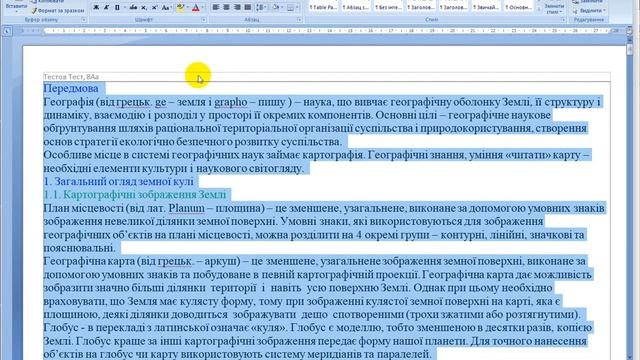Click Формат за зразком format painter
The height and width of the screenshot is (360, 640).
point(58,11)
